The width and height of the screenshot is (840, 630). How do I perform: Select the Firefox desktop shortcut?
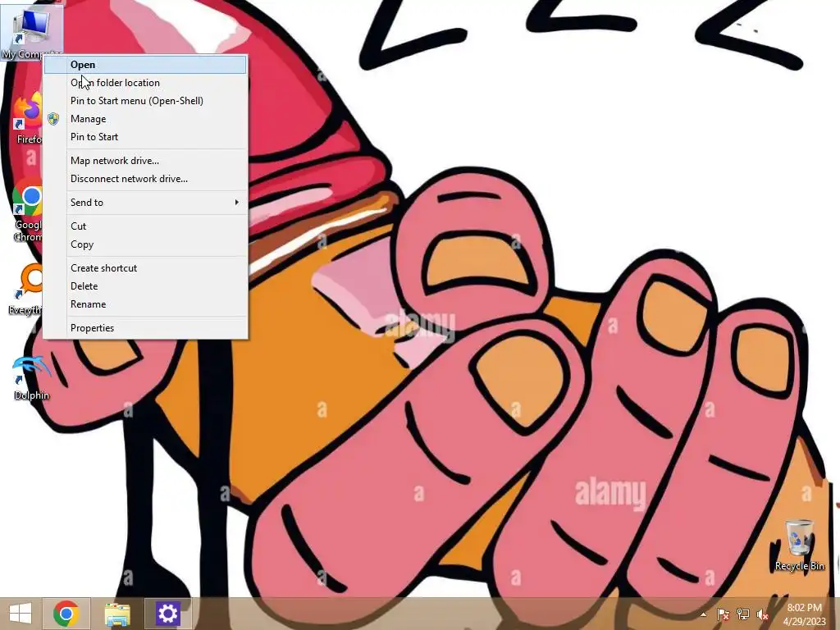pyautogui.click(x=28, y=119)
